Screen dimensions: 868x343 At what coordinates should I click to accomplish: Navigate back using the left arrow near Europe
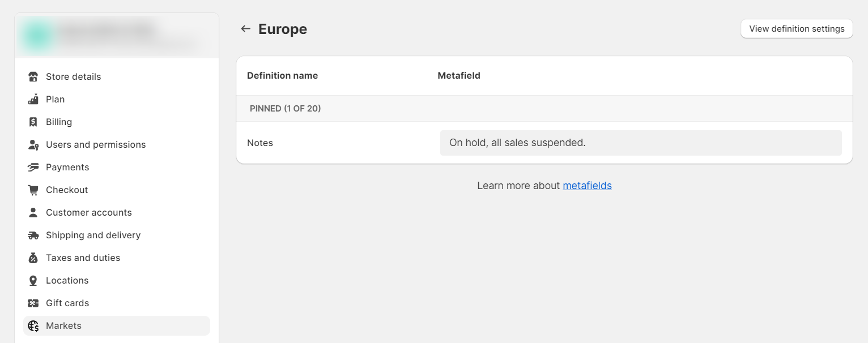[x=245, y=28]
